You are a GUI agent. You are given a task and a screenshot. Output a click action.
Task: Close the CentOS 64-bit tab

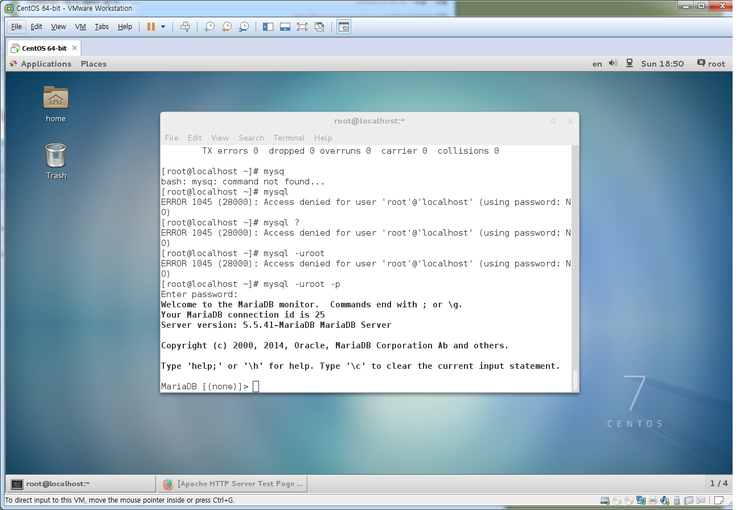pos(75,48)
